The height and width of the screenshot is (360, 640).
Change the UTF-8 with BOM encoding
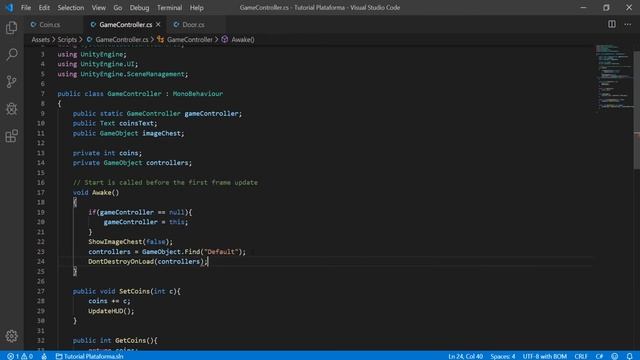tap(544, 356)
